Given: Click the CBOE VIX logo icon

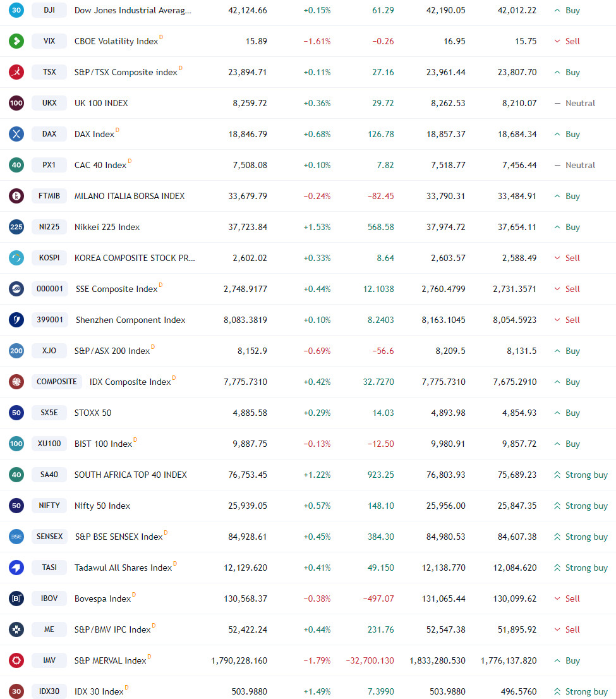Looking at the screenshot, I should (x=16, y=41).
